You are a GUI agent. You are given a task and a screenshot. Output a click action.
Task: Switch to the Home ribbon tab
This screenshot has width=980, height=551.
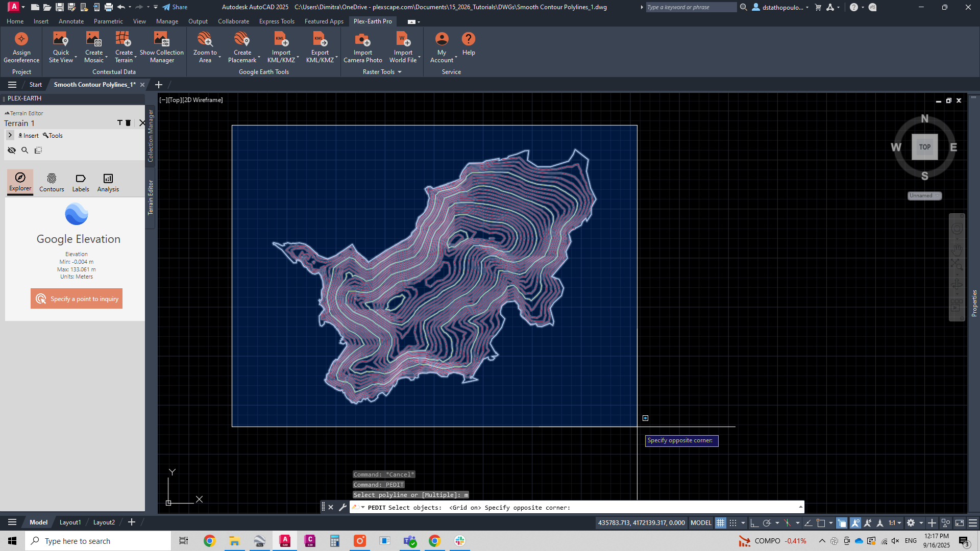click(x=15, y=21)
